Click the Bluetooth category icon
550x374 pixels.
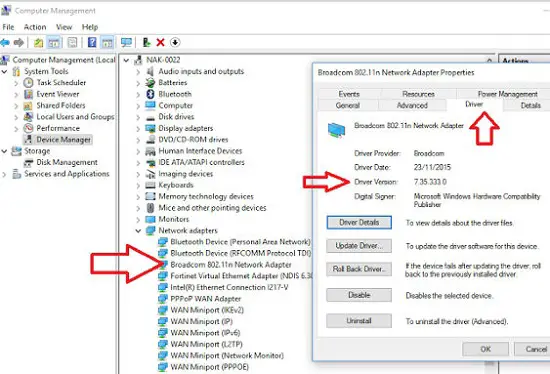pos(150,94)
